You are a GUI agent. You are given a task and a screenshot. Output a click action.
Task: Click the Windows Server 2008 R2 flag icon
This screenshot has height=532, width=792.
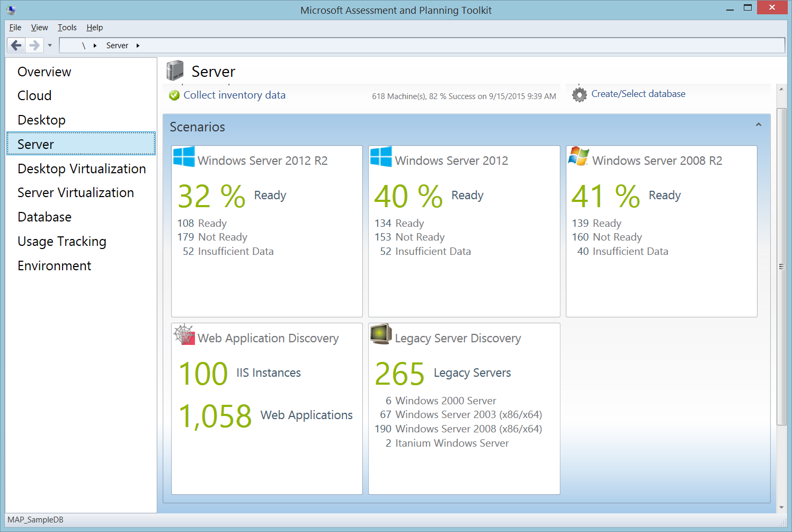tap(578, 157)
